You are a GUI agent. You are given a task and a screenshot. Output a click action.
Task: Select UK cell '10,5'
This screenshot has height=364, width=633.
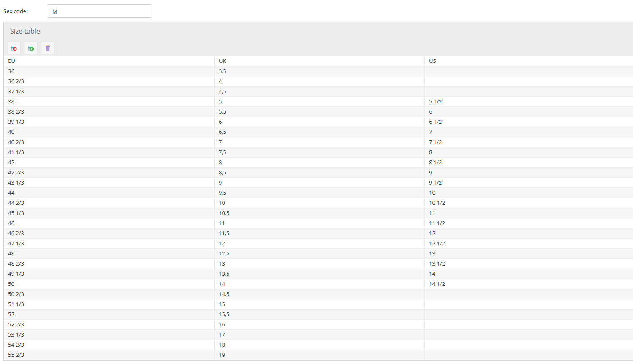(x=319, y=213)
